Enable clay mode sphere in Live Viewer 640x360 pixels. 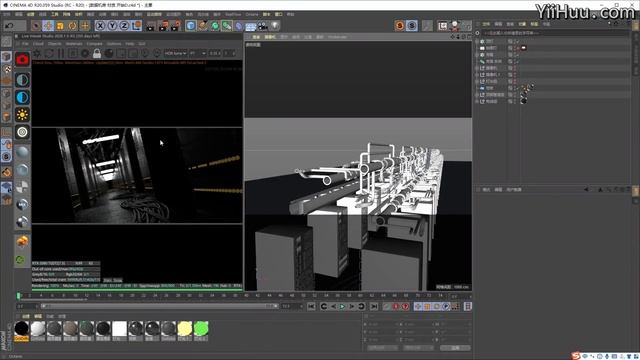(109, 53)
